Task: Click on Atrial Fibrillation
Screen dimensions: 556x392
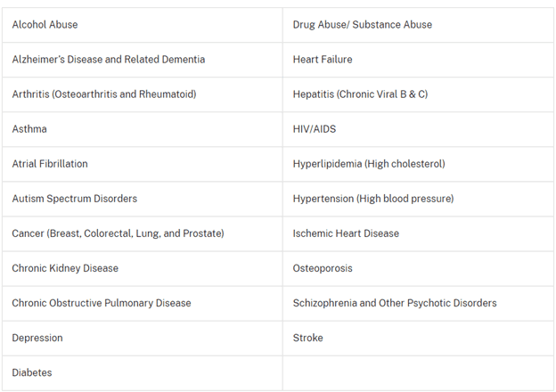Action: [x=50, y=164]
